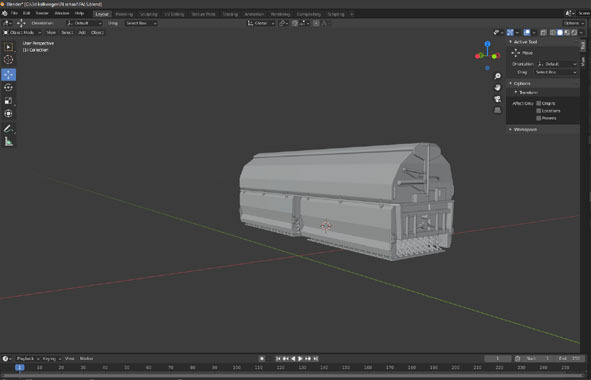Open the Window menu

(x=62, y=14)
